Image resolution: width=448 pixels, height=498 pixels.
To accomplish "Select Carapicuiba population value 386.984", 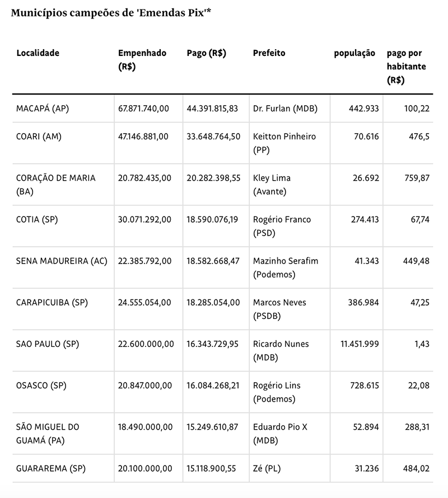I will click(x=363, y=302).
